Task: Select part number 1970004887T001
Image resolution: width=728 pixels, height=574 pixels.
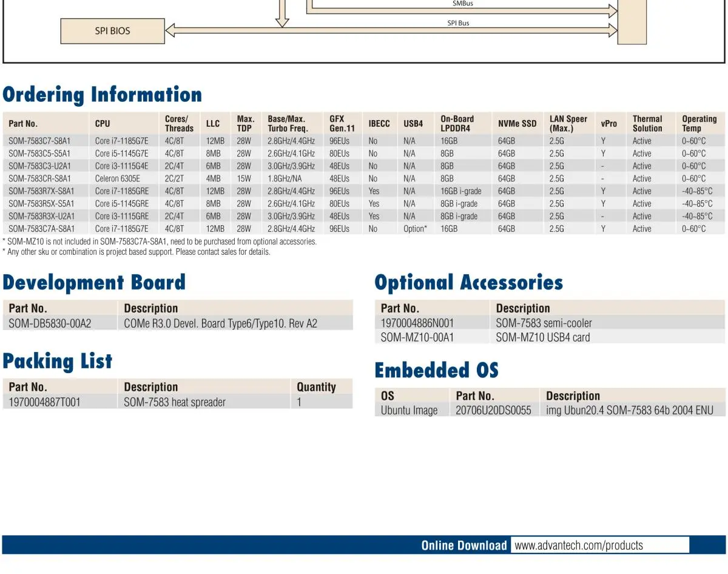Action: coord(44,402)
